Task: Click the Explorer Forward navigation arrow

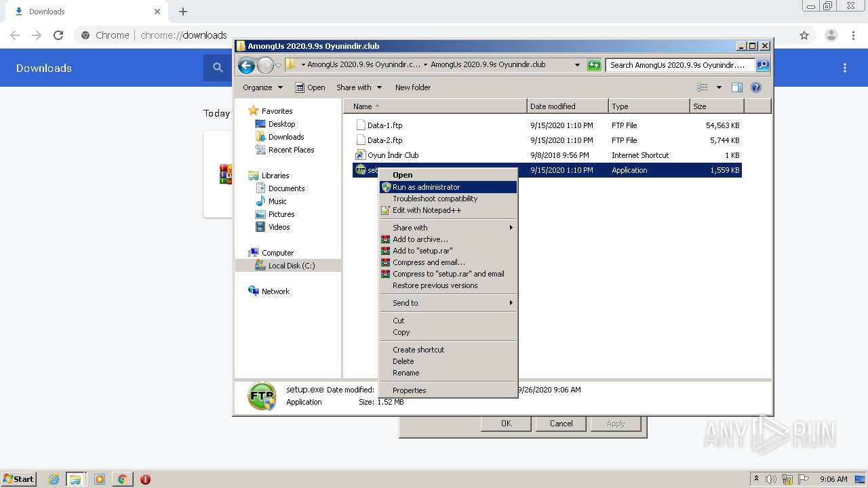Action: 265,65
